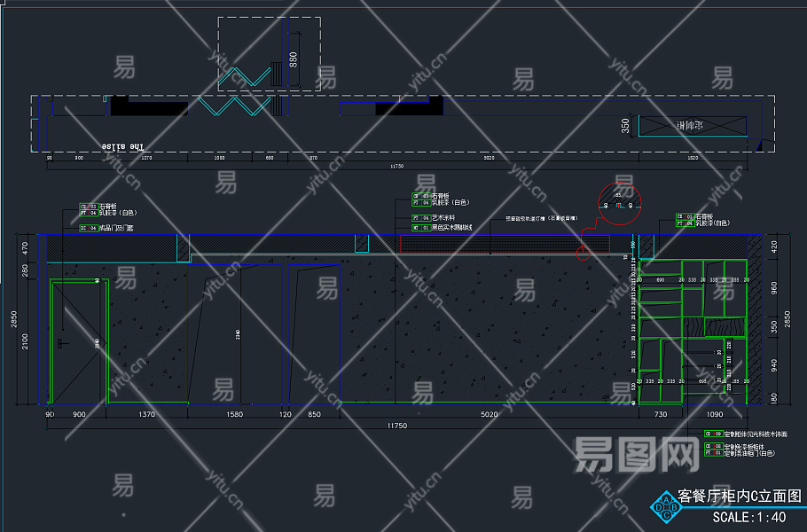Select the 11750 overall dimension below elevation
This screenshot has height=532, width=807.
pos(396,426)
